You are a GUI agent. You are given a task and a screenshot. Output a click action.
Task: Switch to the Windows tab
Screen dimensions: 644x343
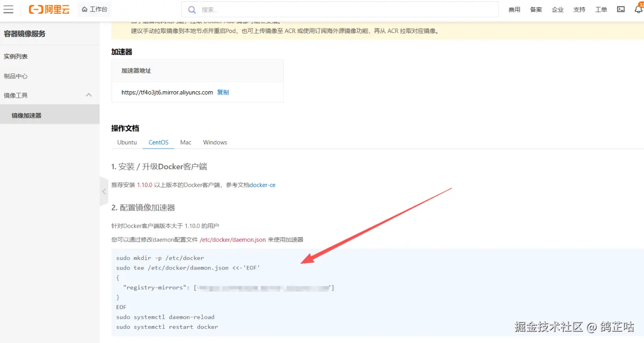coord(215,142)
